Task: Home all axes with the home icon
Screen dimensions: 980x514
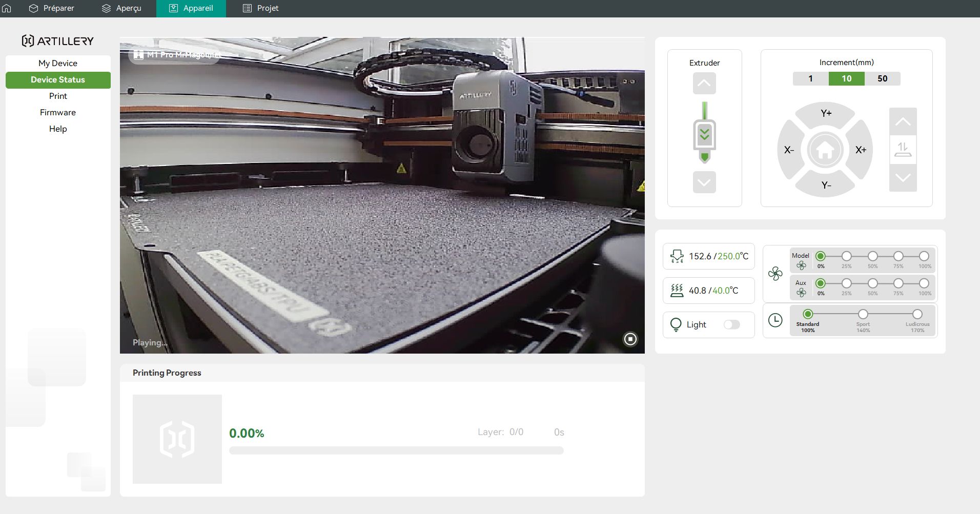Action: 825,150
